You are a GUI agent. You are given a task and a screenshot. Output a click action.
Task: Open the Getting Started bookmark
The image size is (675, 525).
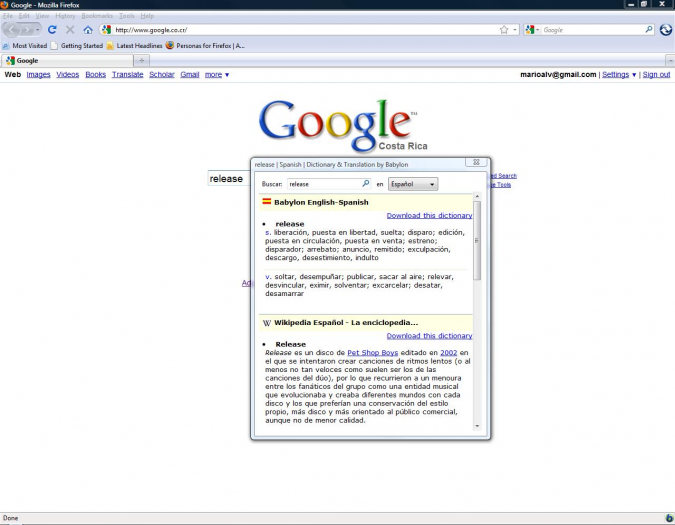tap(77, 46)
